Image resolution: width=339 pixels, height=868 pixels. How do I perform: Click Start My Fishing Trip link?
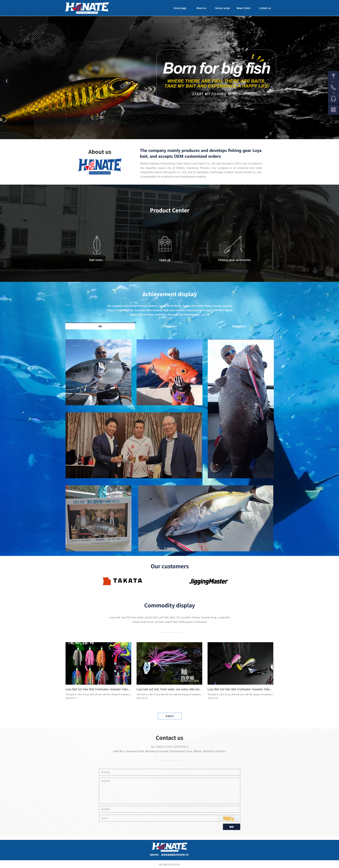[x=216, y=94]
